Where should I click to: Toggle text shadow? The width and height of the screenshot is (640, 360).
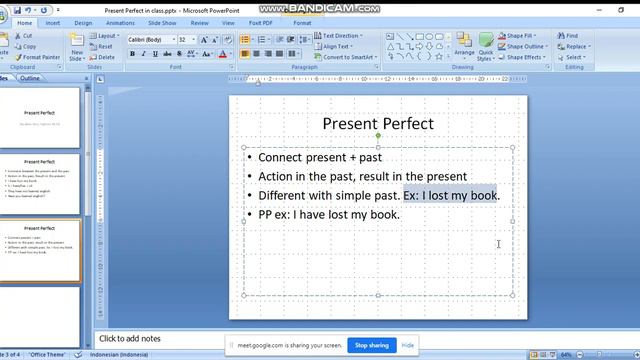pyautogui.click(x=179, y=54)
